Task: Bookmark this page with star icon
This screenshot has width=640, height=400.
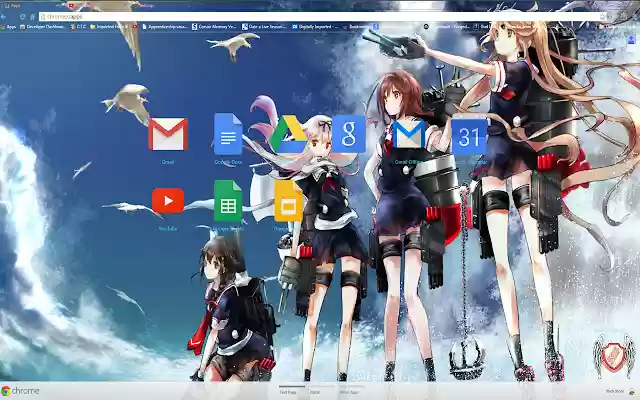Action: (602, 17)
